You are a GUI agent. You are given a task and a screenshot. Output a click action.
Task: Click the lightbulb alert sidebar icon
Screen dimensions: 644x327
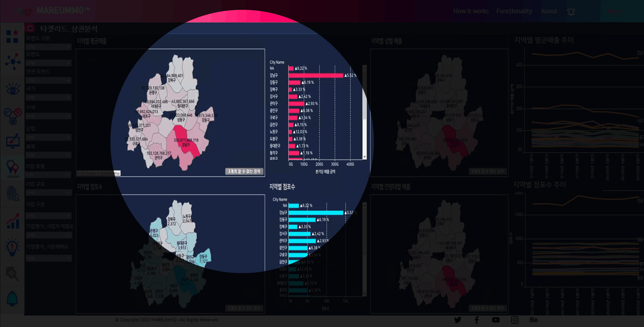tap(12, 246)
